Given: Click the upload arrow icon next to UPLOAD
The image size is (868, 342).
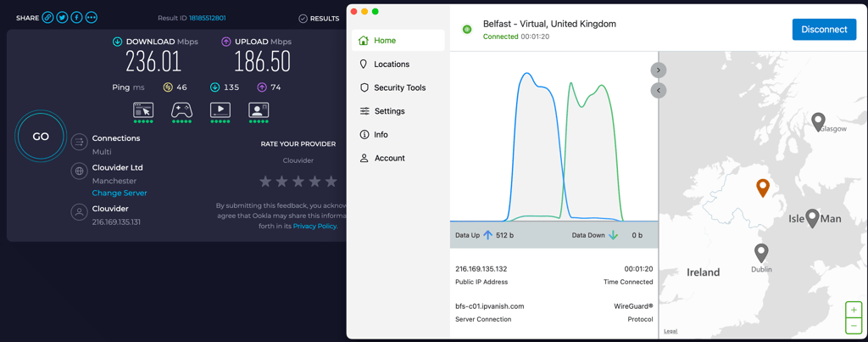Looking at the screenshot, I should (x=225, y=42).
